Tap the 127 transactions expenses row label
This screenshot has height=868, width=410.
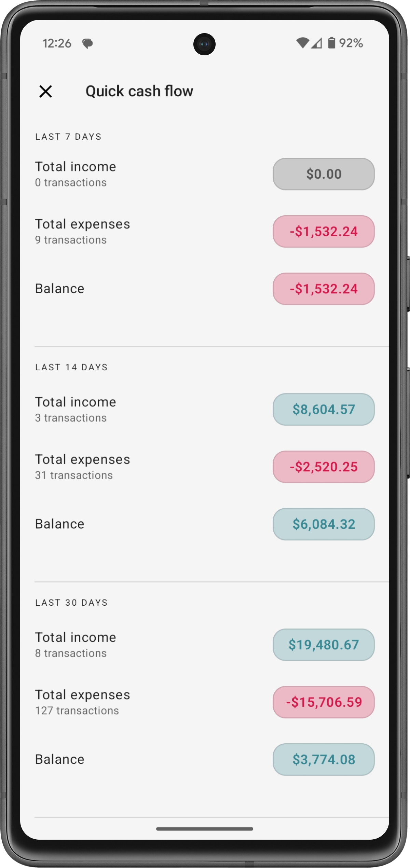pos(77,711)
